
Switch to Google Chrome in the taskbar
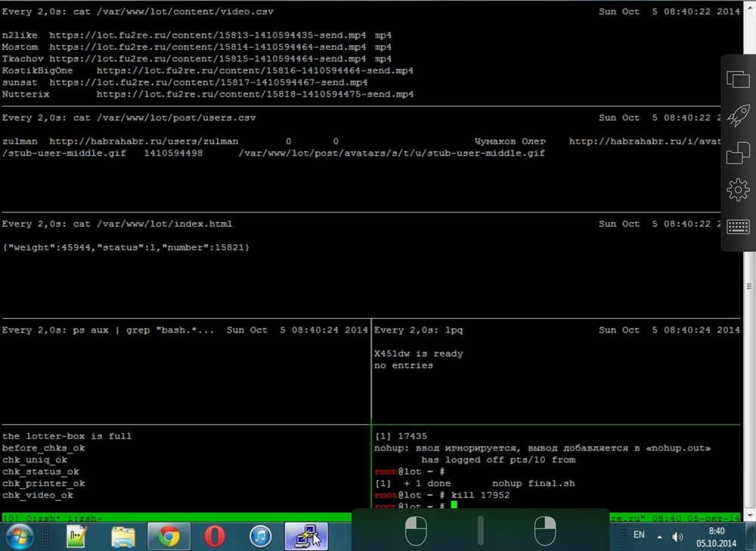(x=169, y=537)
